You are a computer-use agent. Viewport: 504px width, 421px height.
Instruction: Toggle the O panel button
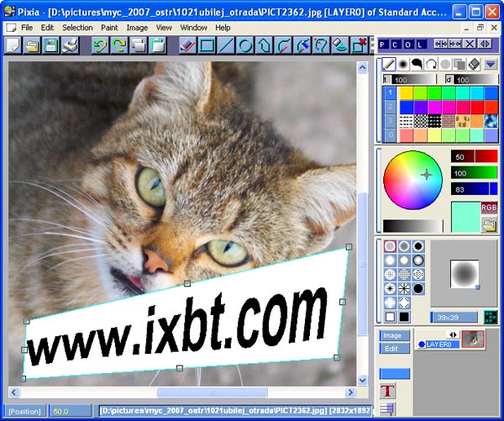407,45
